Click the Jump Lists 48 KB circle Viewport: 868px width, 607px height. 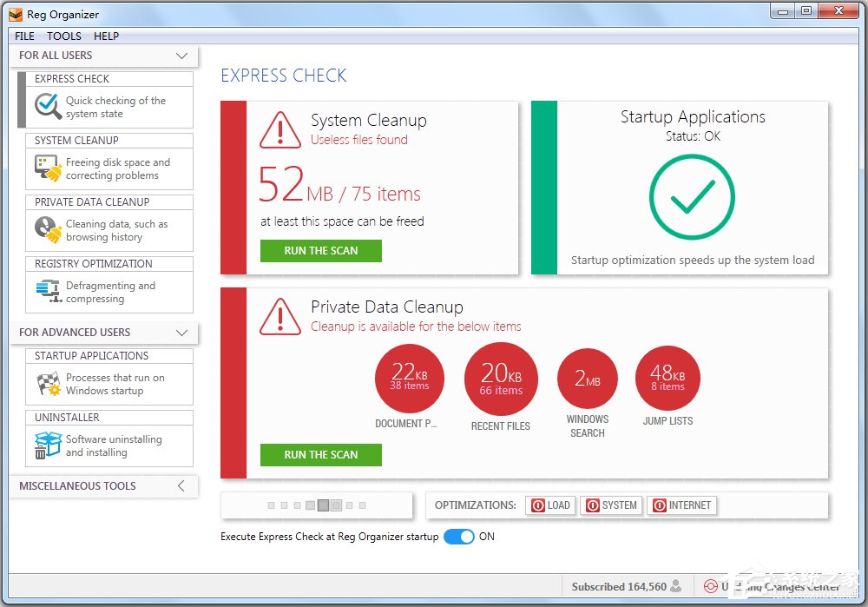(667, 378)
